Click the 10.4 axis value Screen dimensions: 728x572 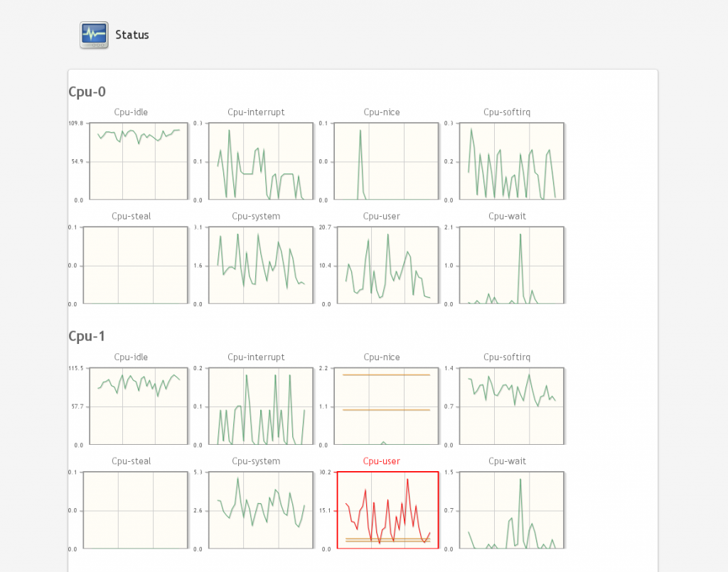[325, 266]
